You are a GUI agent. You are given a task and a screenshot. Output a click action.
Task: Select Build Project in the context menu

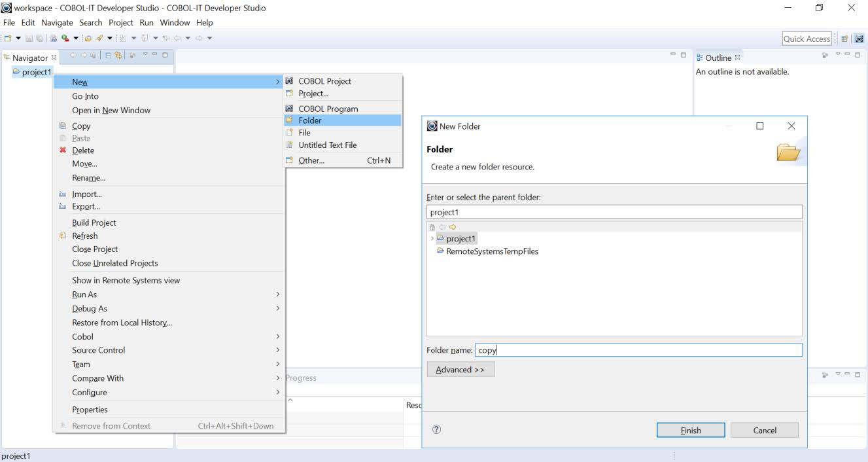pos(94,222)
